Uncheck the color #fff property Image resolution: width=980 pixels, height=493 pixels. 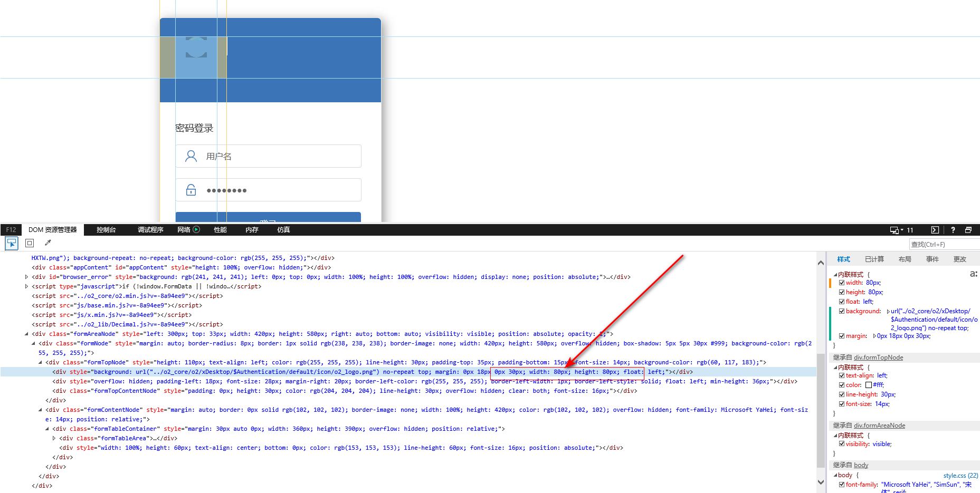[842, 385]
